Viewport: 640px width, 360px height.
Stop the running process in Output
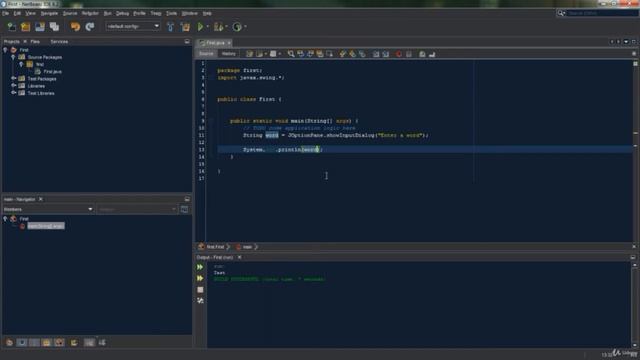pos(200,290)
